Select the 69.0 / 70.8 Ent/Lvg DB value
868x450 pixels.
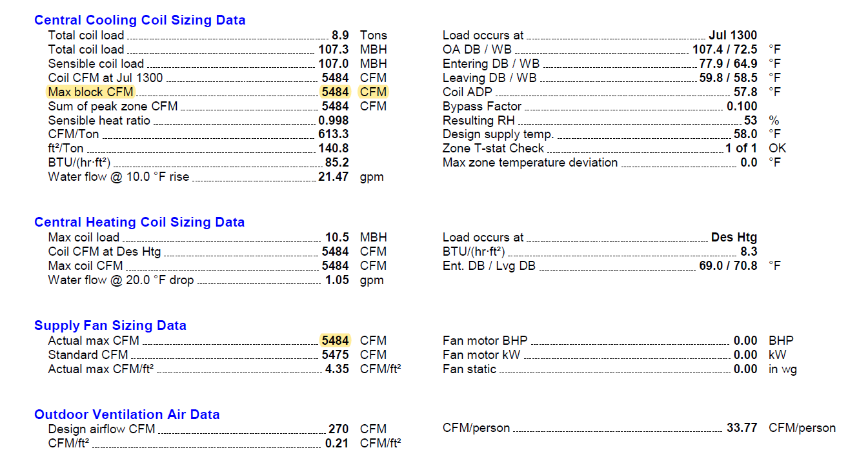[728, 266]
